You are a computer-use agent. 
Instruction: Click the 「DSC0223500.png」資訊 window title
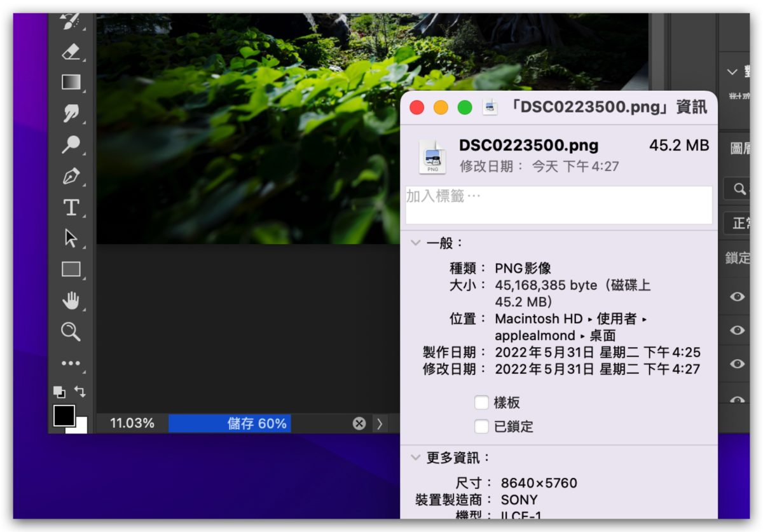pos(608,107)
